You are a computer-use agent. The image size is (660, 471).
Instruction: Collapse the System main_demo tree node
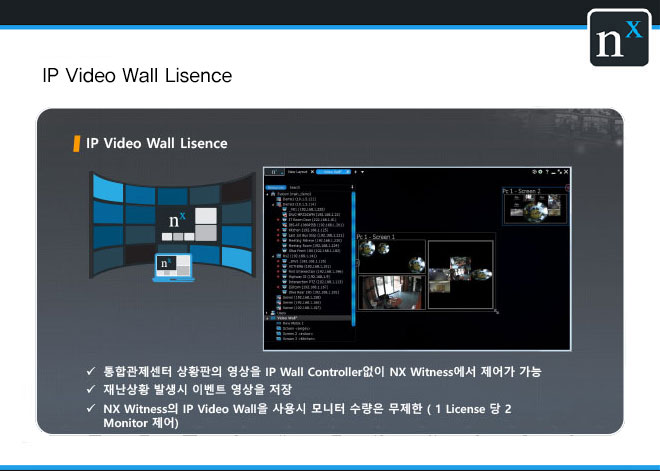[x=267, y=194]
